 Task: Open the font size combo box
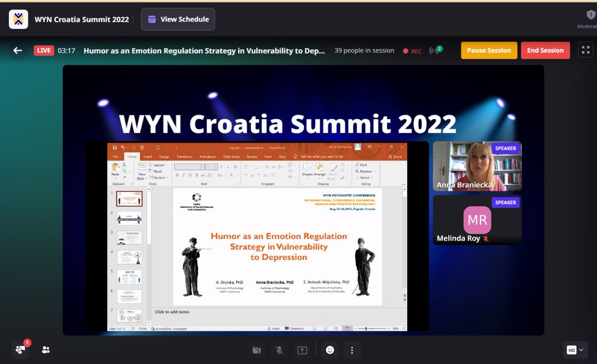click(x=211, y=167)
